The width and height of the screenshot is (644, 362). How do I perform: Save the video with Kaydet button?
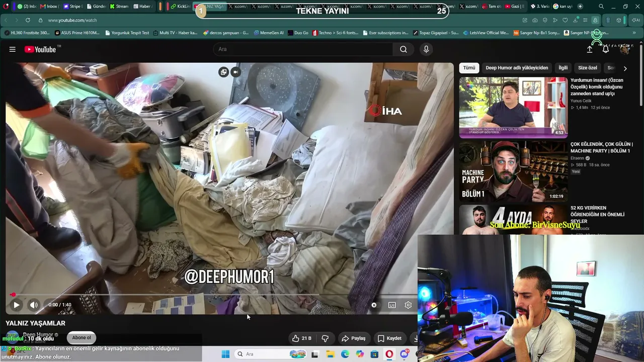389,338
